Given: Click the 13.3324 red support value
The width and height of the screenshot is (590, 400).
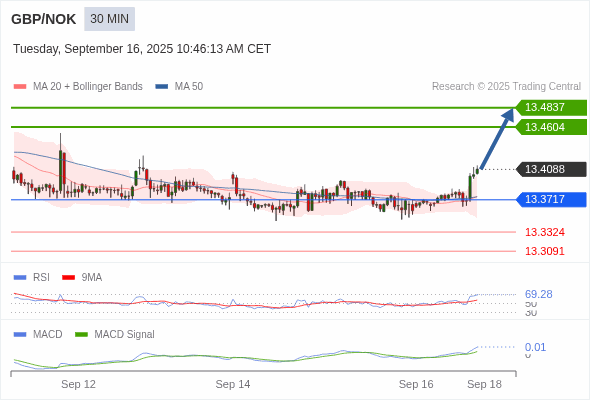Looking at the screenshot, I should point(545,232).
